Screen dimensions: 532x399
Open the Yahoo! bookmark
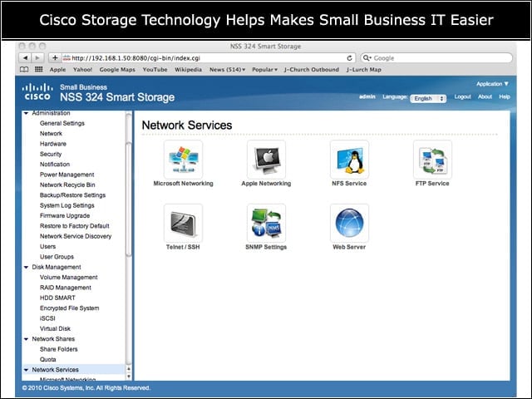pos(82,70)
